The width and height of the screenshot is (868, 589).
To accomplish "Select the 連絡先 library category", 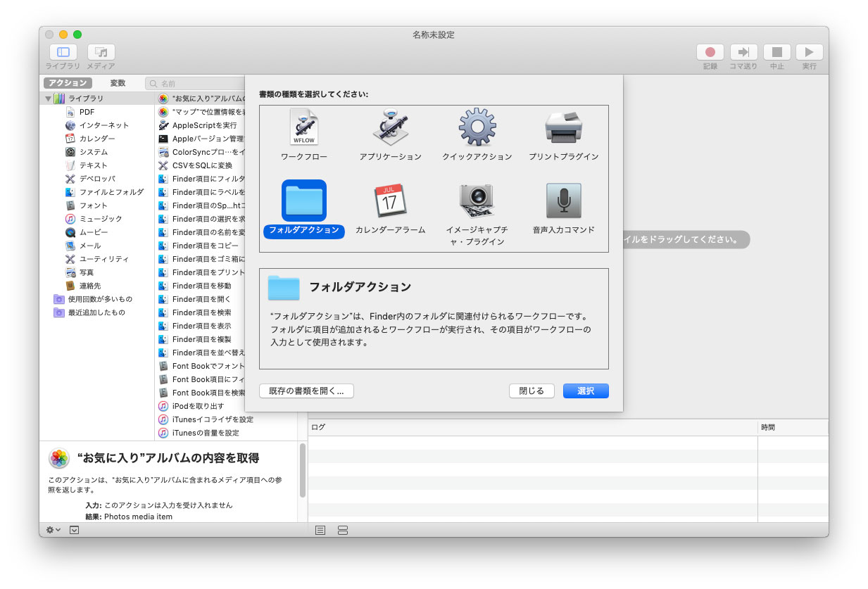I will [83, 286].
